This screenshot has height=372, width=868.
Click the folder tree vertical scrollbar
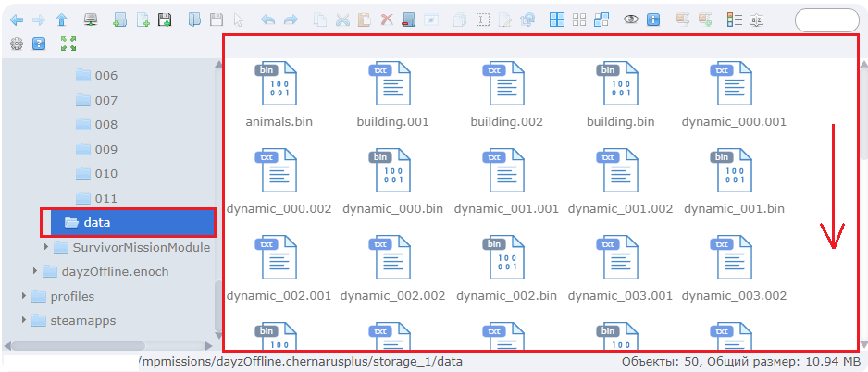click(x=218, y=304)
